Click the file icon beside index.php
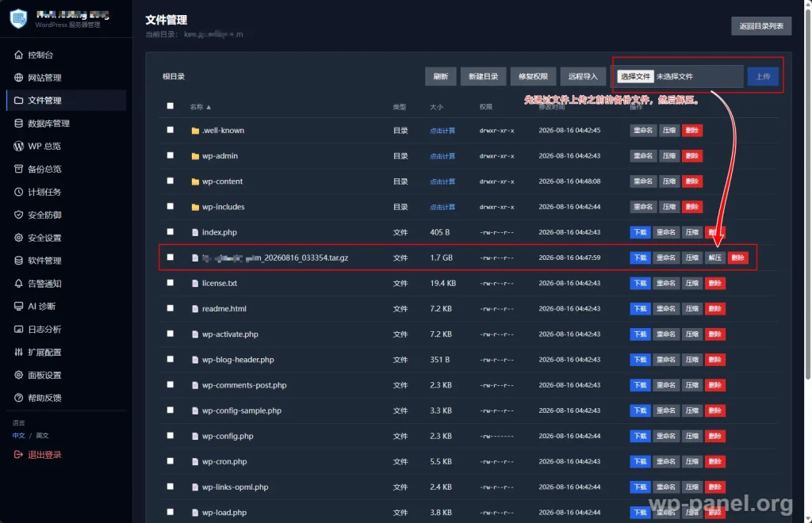This screenshot has height=523, width=812. 195,232
